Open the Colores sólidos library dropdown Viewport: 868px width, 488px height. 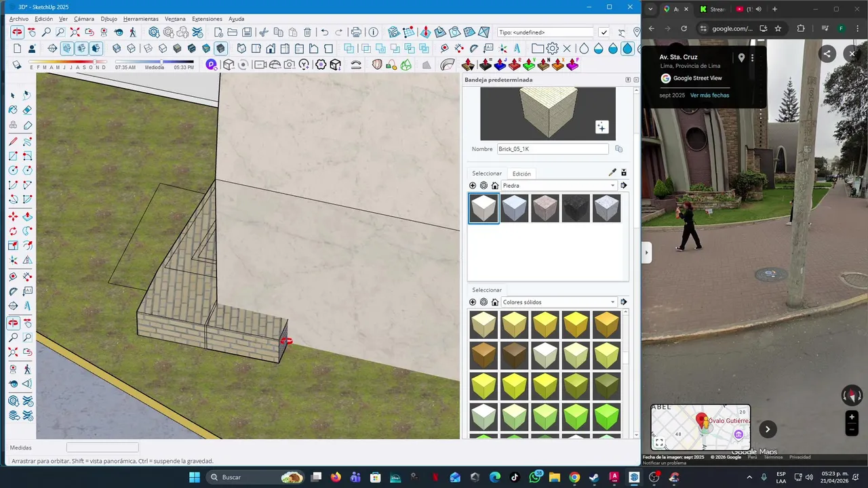(x=559, y=302)
